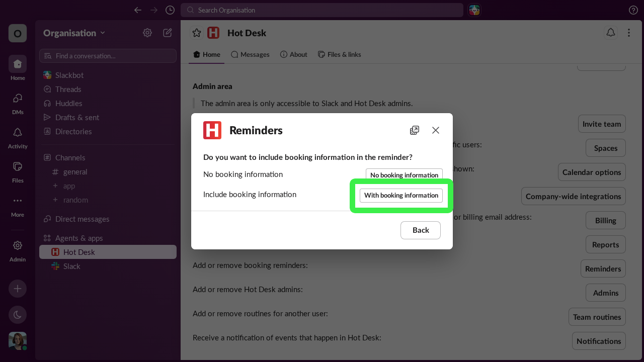The height and width of the screenshot is (362, 644).
Task: Open the Billing button
Action: (606, 220)
